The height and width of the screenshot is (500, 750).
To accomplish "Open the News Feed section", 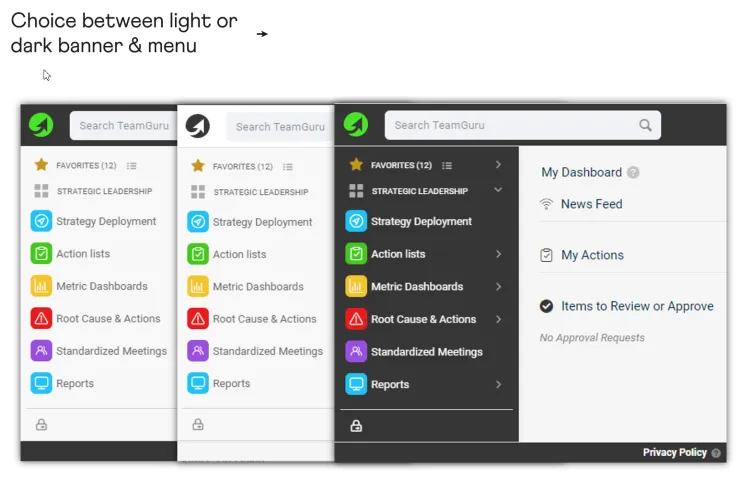I will pyautogui.click(x=591, y=204).
